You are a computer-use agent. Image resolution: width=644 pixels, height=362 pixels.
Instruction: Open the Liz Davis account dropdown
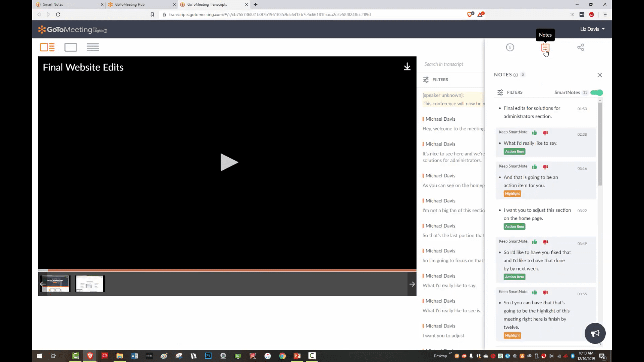click(592, 29)
